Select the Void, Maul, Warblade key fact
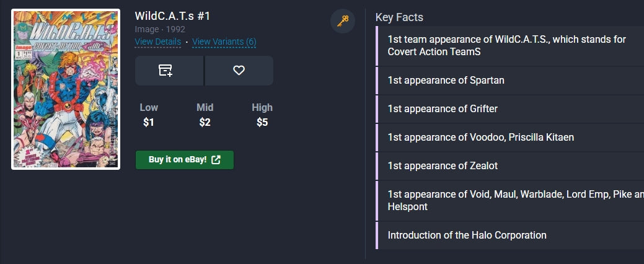The image size is (644, 264). click(506, 200)
